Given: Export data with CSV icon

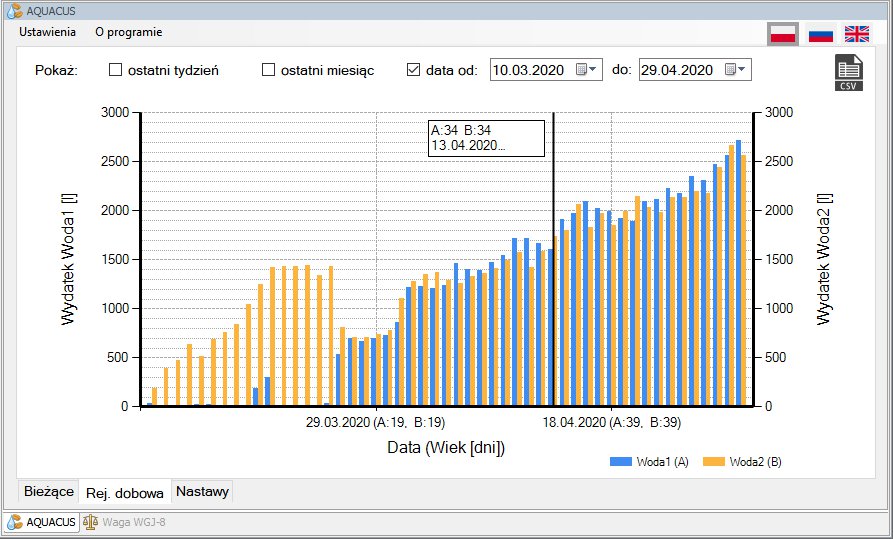Looking at the screenshot, I should tap(848, 73).
